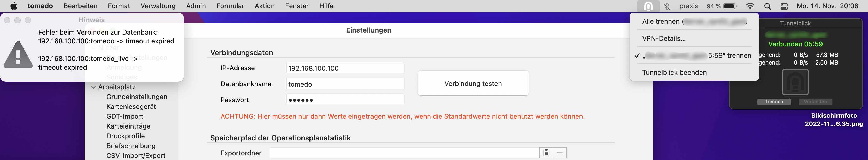Click the Tunnelblick tunnel icon in status window
Screen dimensions: 868x160
pyautogui.click(x=795, y=82)
